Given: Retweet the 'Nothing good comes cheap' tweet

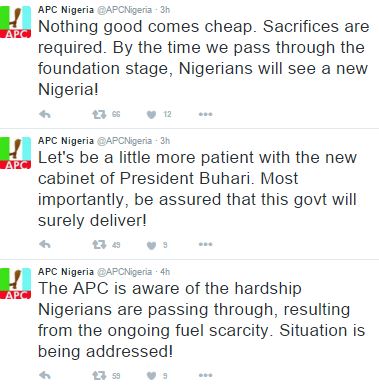Looking at the screenshot, I should [x=99, y=115].
